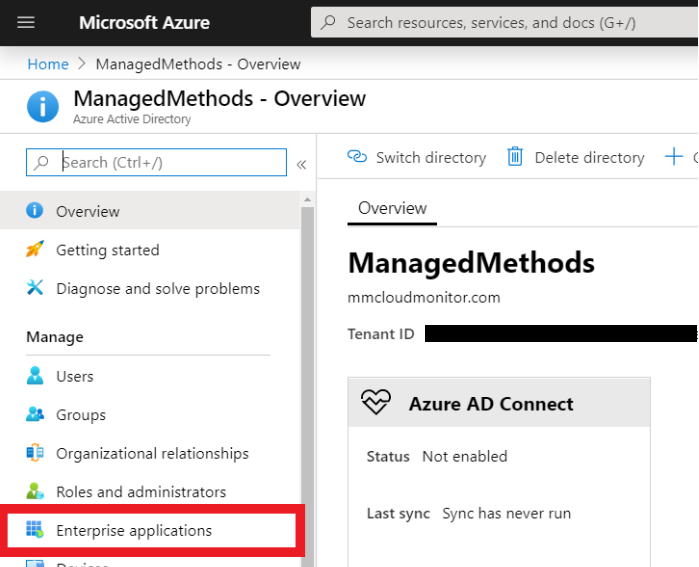Image resolution: width=699 pixels, height=567 pixels.
Task: Click the Getting started rocket icon
Action: (x=35, y=250)
